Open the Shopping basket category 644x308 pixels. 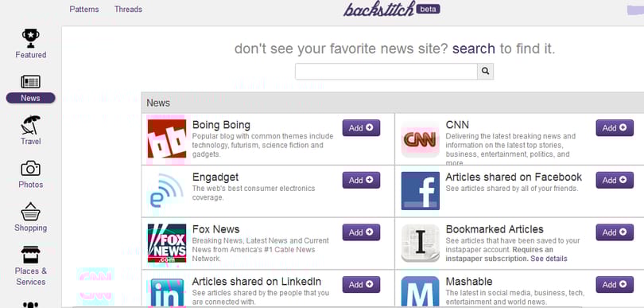click(31, 217)
